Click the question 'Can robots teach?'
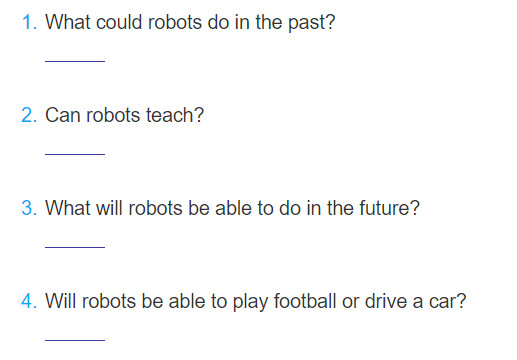 point(124,115)
